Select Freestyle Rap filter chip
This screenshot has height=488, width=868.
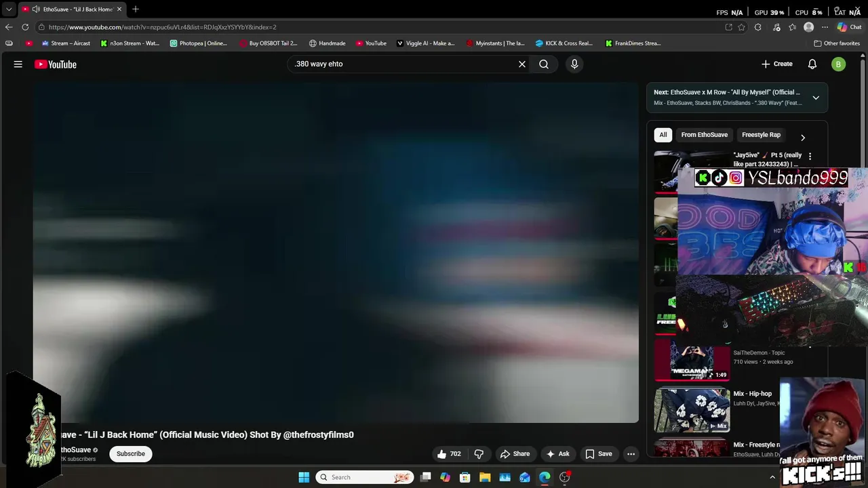click(x=761, y=135)
